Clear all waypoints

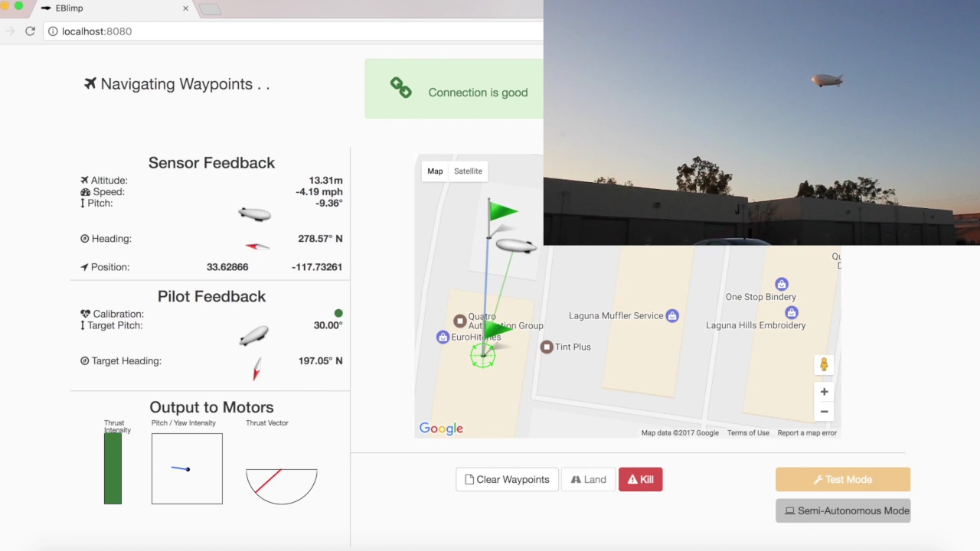[x=507, y=479]
